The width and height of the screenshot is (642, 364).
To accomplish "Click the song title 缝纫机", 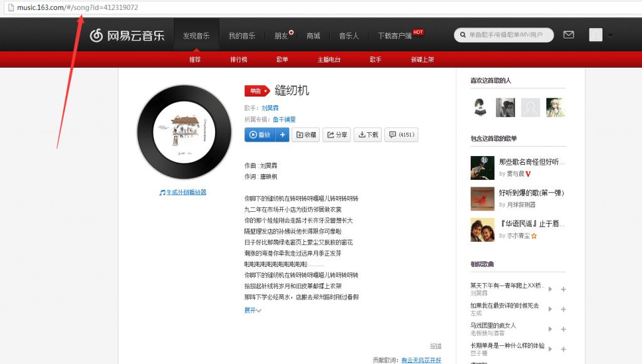I will (292, 90).
